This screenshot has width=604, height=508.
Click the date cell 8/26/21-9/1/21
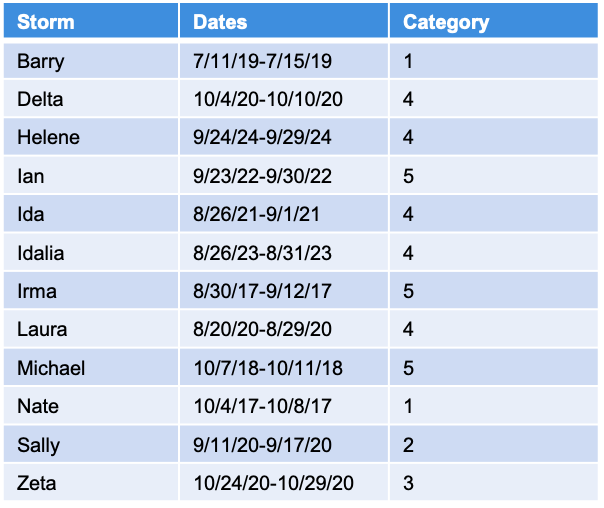[258, 214]
